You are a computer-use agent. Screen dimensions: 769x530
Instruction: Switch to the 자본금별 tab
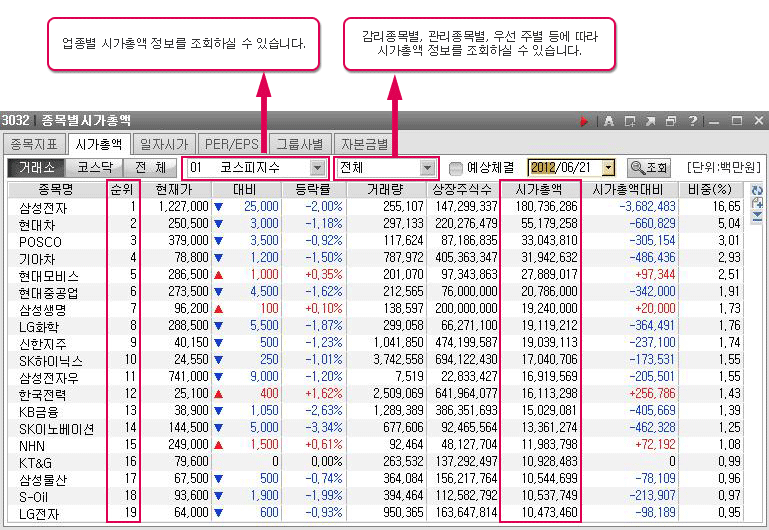click(x=365, y=144)
